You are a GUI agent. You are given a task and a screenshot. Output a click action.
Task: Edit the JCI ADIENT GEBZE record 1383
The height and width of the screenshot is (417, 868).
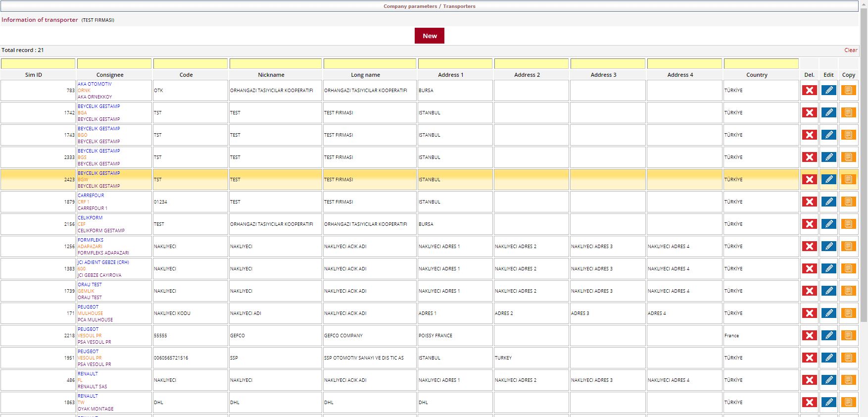pyautogui.click(x=828, y=268)
